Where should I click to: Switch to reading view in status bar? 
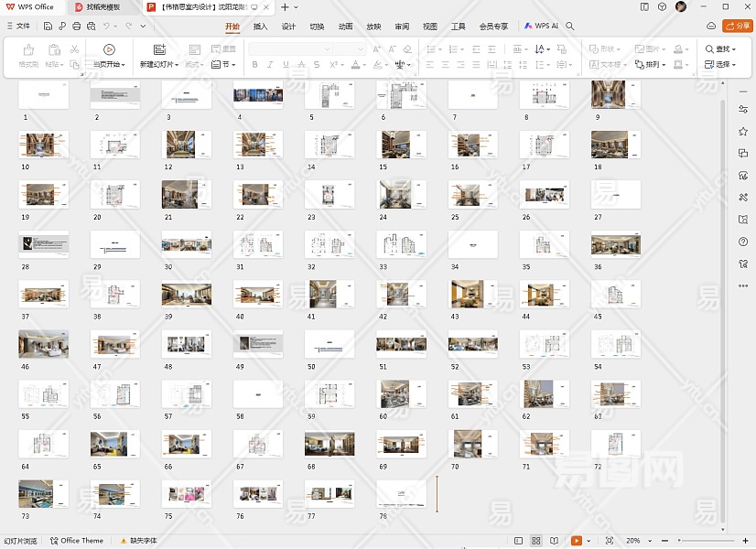(x=554, y=541)
